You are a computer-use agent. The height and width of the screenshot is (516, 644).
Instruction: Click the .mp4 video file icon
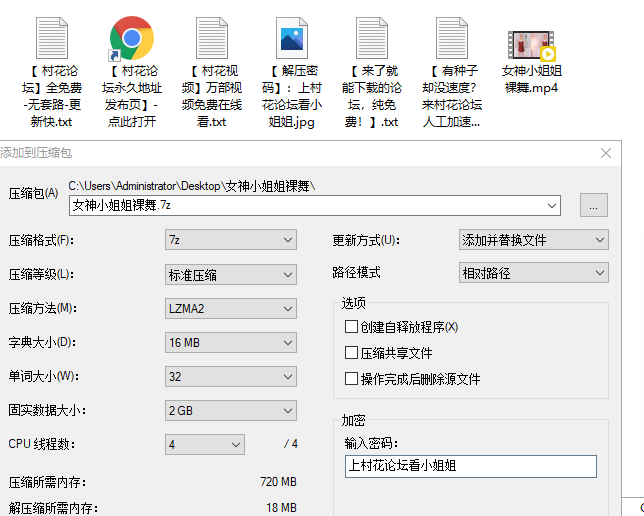coord(530,44)
